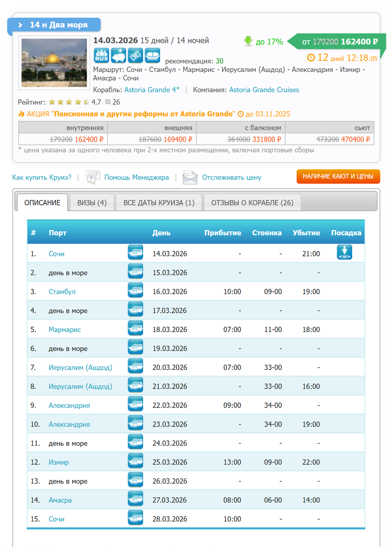Open 'Как купить Круиз?' link
This screenshot has height=547, width=392.
pyautogui.click(x=42, y=177)
